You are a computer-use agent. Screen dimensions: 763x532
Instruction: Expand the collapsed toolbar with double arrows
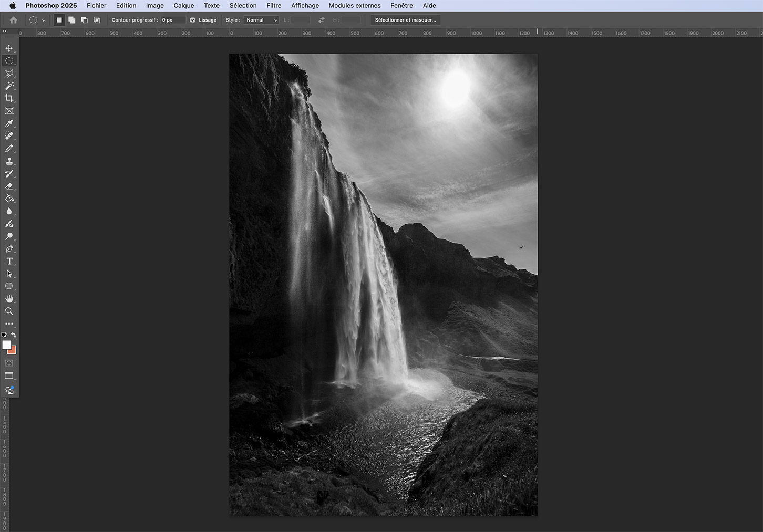[4, 31]
